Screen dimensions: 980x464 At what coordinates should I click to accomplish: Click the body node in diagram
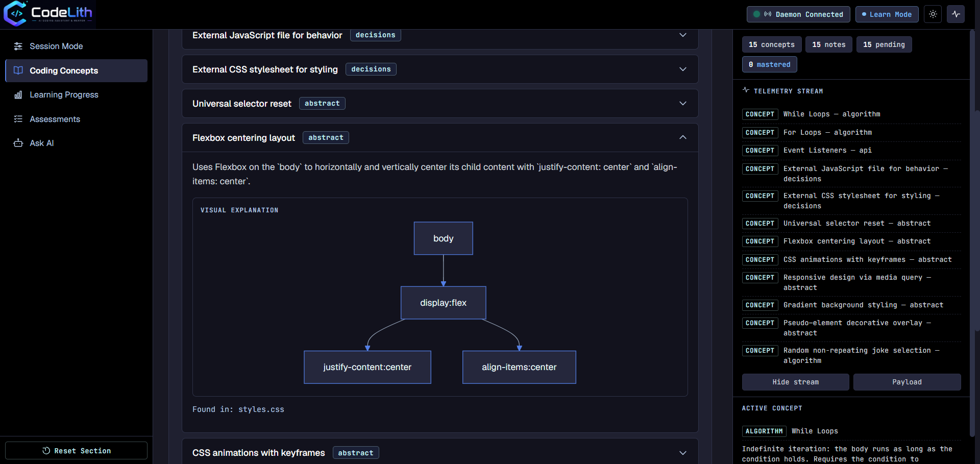(x=444, y=238)
